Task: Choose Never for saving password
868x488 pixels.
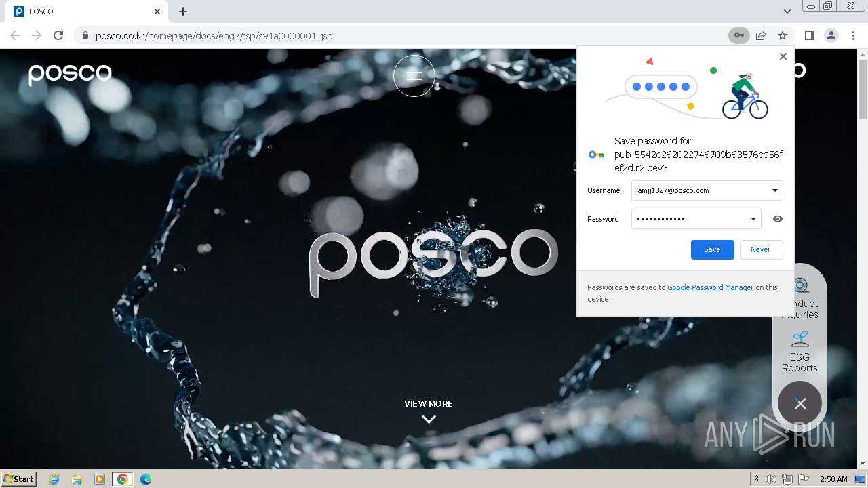Action: (x=761, y=249)
